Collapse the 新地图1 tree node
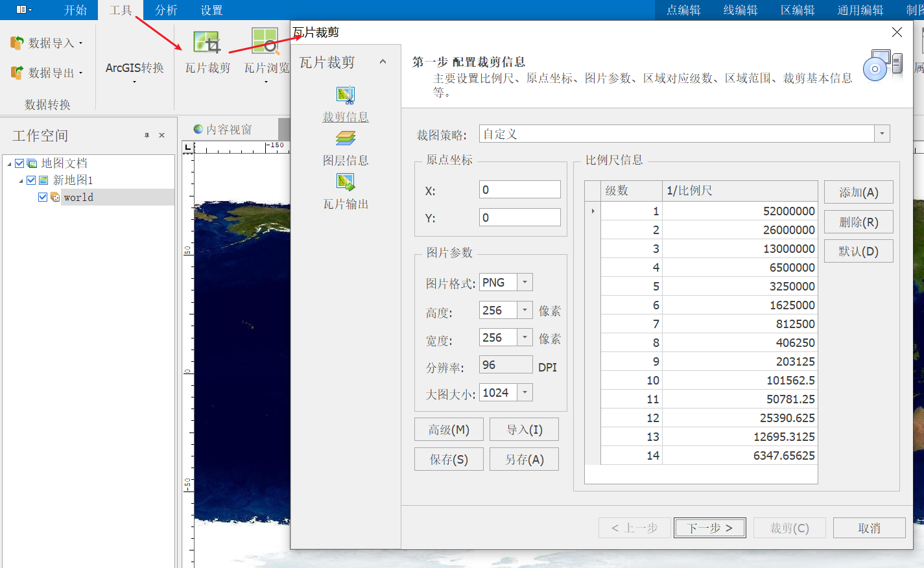This screenshot has width=924, height=568. coord(21,181)
